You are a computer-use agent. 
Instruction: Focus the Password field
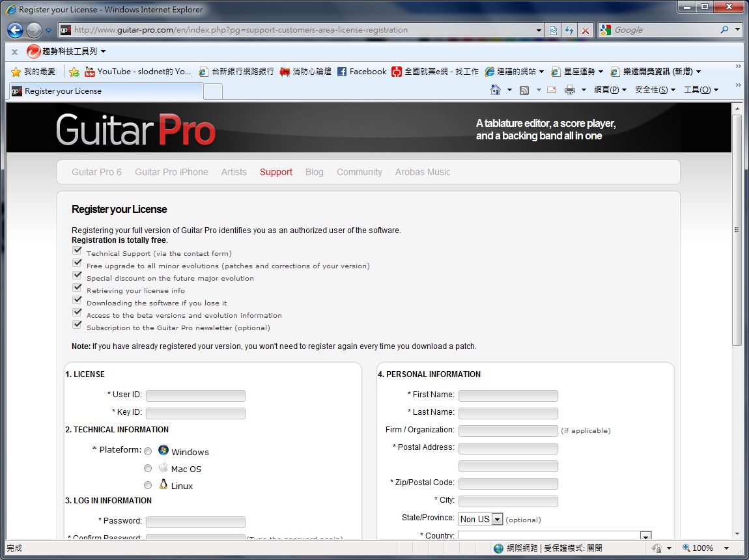[196, 522]
